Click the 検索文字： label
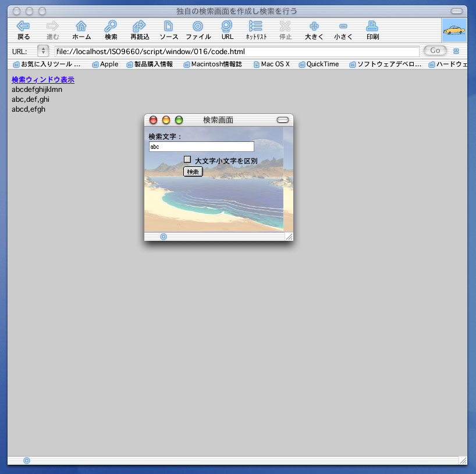 click(x=165, y=137)
